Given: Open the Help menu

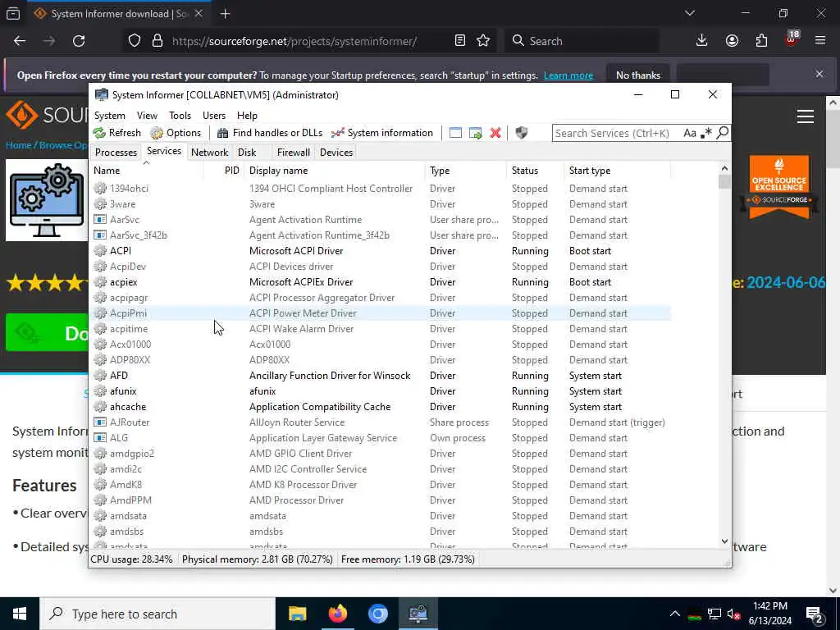Looking at the screenshot, I should click(247, 115).
